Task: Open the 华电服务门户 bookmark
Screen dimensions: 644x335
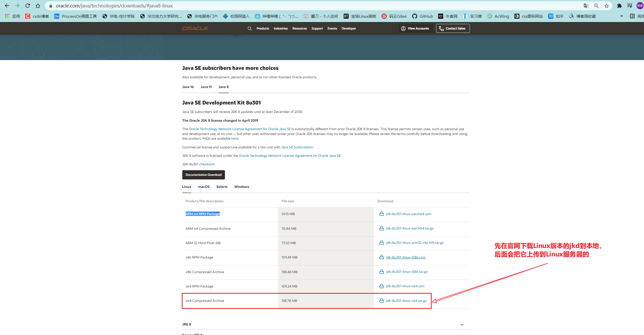Action: click(x=202, y=16)
